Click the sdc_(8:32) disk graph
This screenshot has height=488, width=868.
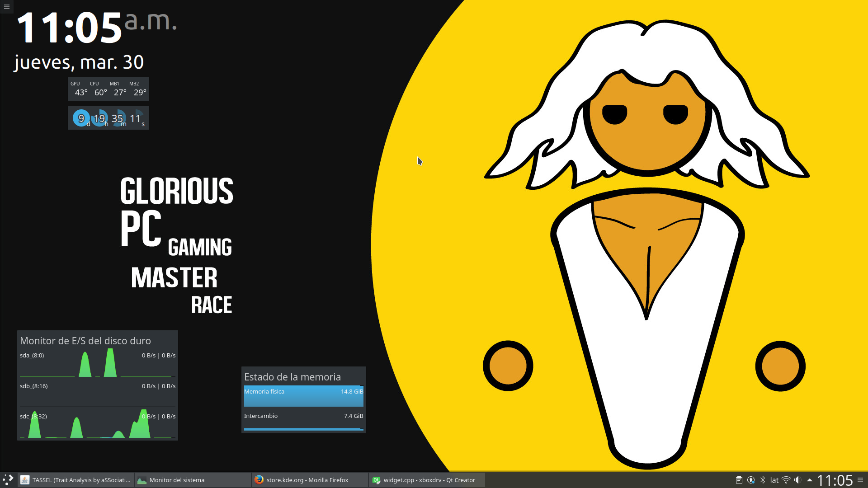pos(98,424)
